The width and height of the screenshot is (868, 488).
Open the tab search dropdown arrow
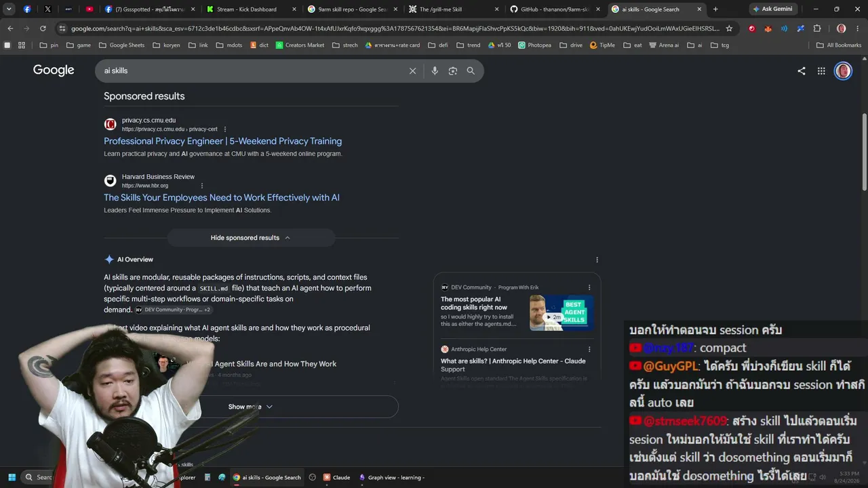click(x=9, y=9)
